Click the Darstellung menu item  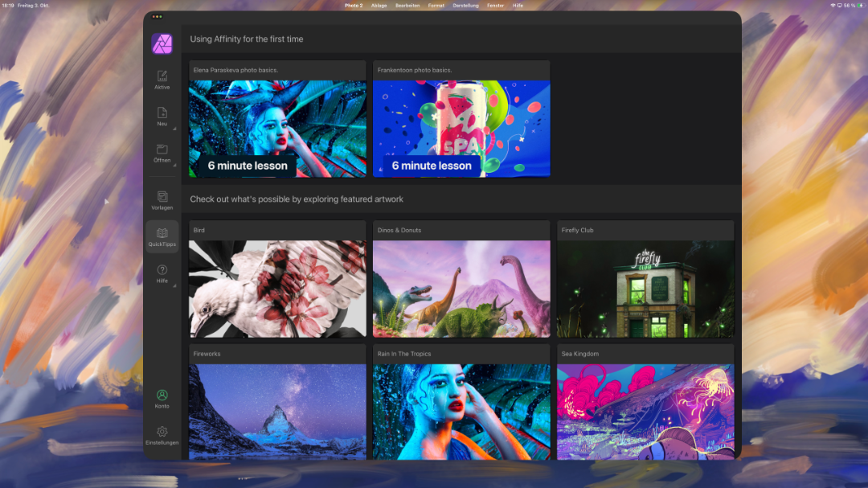click(x=465, y=5)
